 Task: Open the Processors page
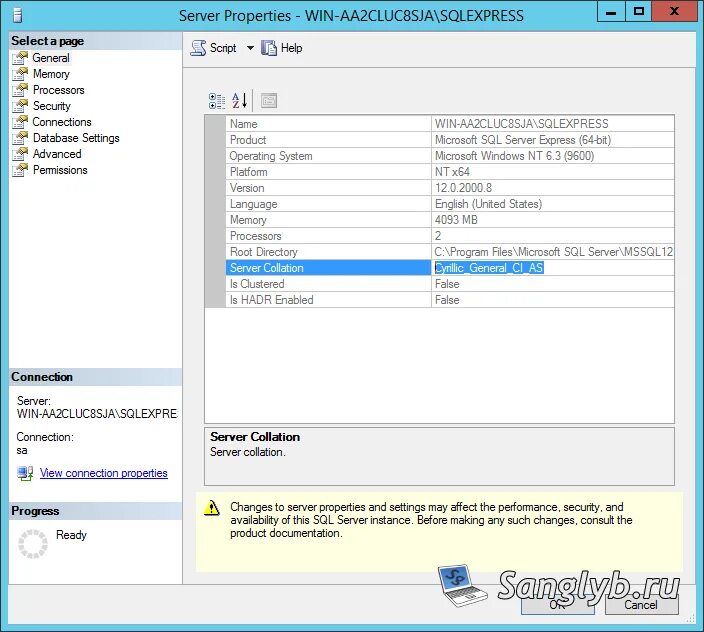58,90
